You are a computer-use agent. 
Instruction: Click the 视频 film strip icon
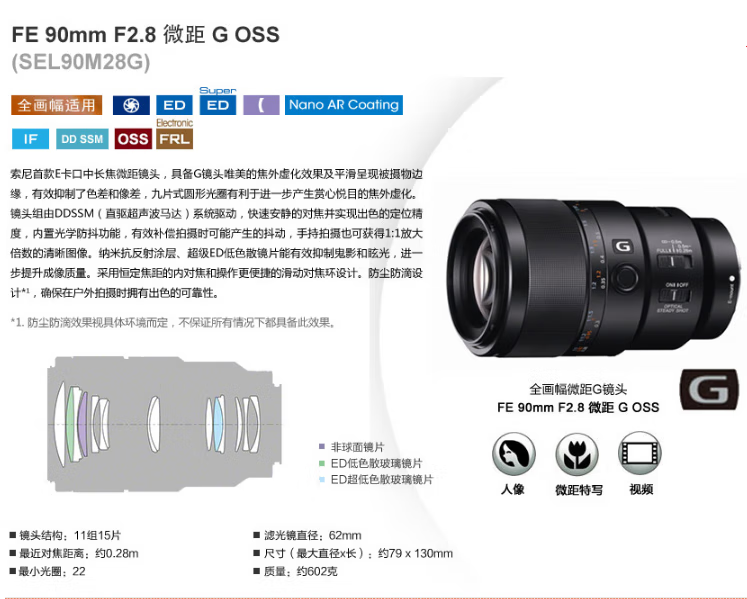click(640, 453)
